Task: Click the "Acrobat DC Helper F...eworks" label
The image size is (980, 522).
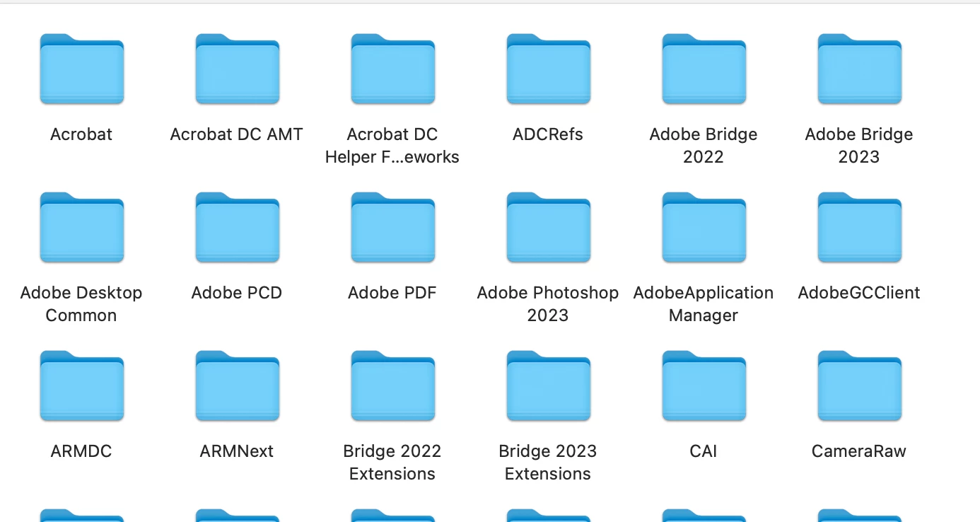Action: 392,146
